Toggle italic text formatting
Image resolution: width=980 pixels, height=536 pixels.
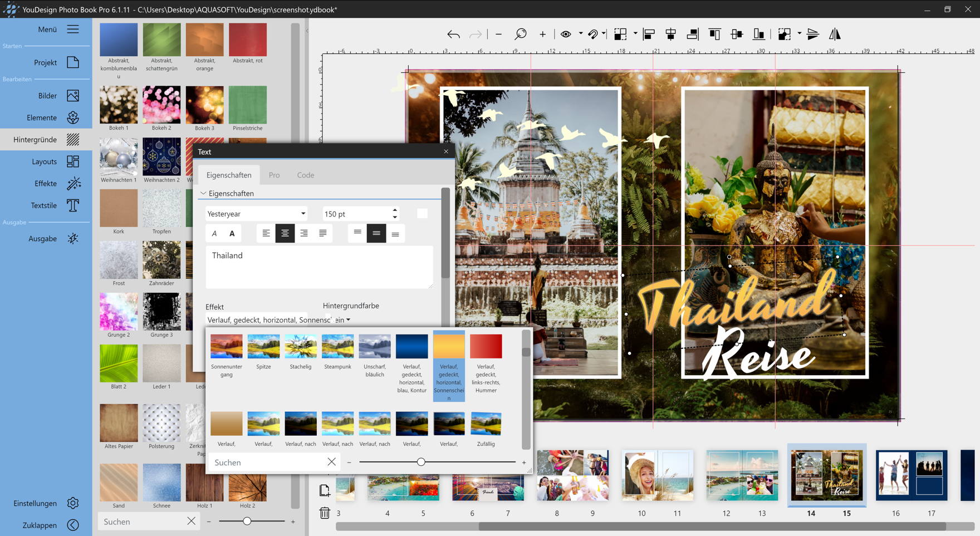(x=214, y=234)
